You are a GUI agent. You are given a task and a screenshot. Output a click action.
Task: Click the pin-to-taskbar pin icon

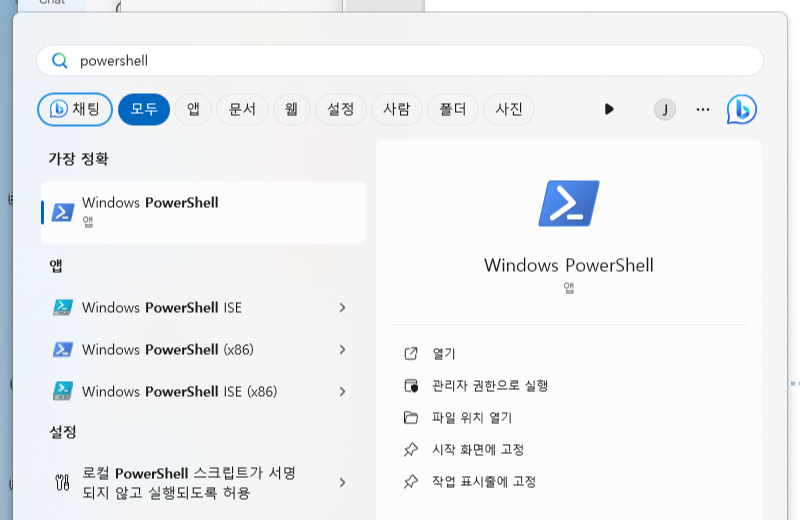(x=411, y=481)
